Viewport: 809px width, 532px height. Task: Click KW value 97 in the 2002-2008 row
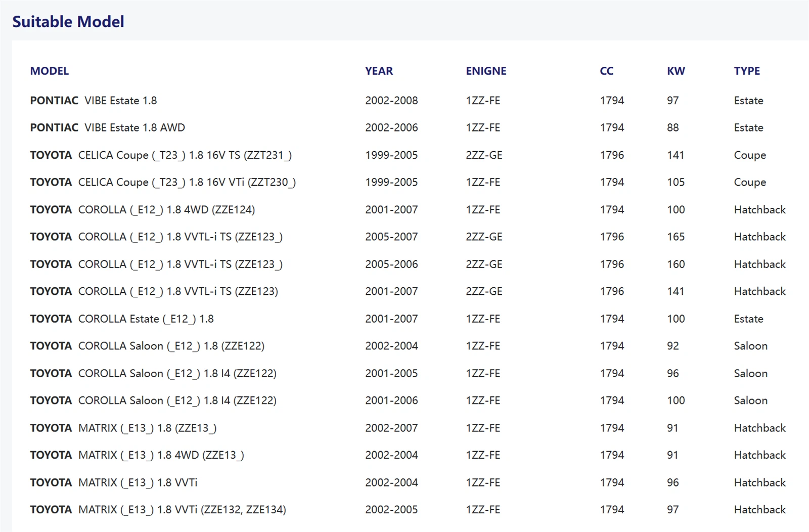tap(673, 101)
